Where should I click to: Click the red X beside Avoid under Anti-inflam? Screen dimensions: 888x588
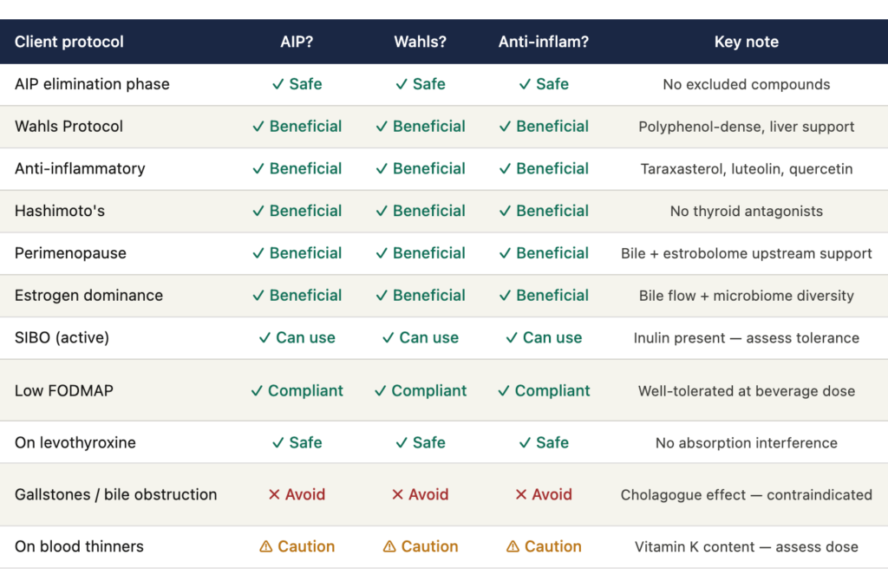(x=521, y=494)
